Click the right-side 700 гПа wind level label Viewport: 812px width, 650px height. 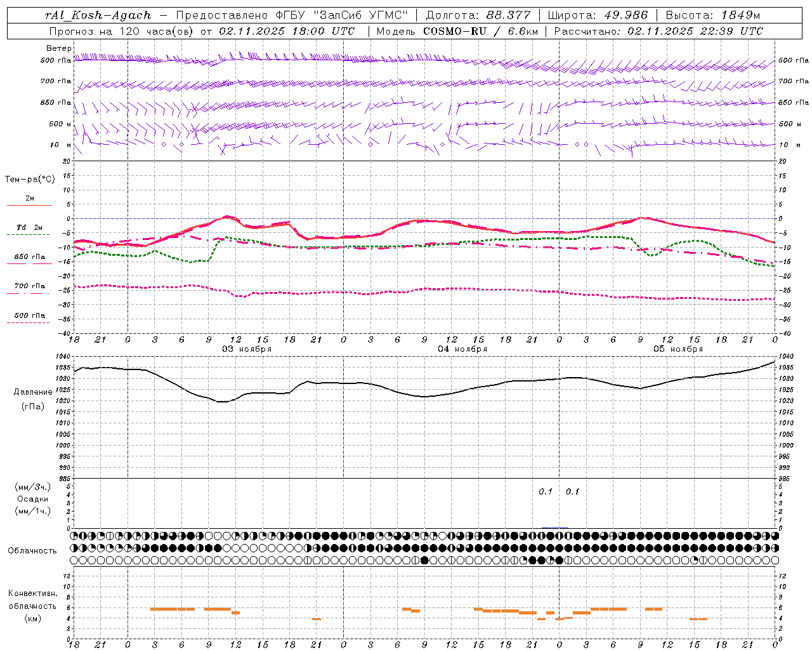click(x=793, y=81)
